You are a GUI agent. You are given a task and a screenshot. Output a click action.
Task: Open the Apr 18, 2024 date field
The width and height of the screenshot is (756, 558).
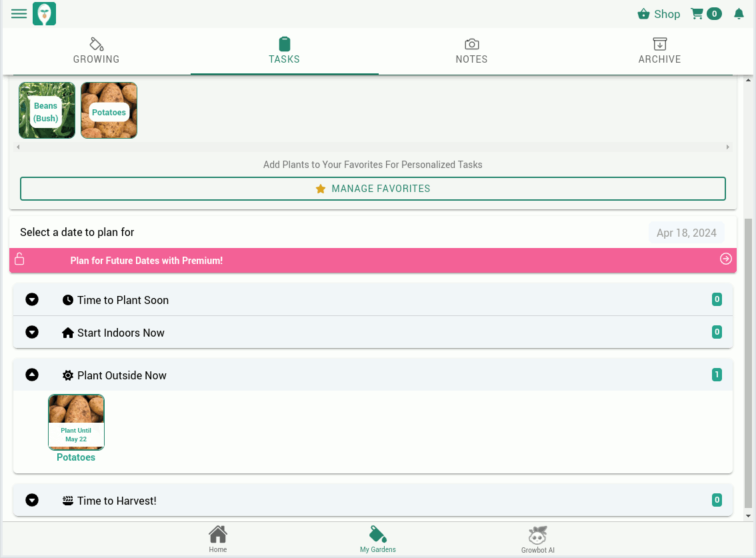pos(686,233)
